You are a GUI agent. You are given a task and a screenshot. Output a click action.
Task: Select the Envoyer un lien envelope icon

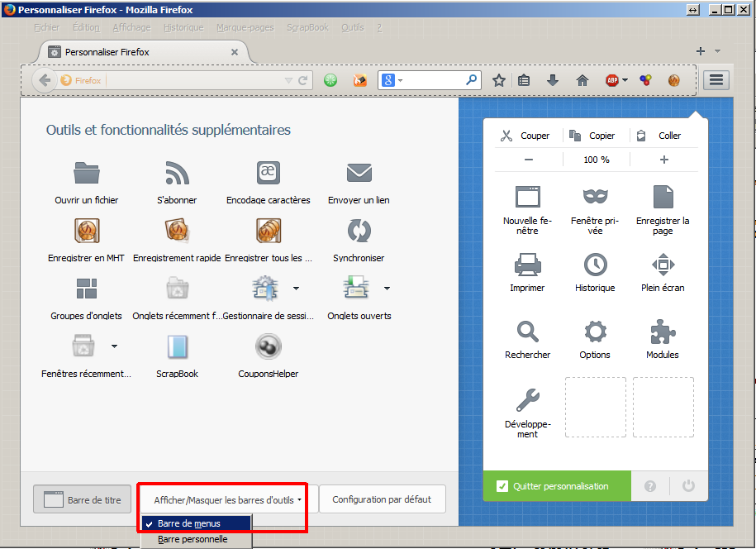point(359,173)
